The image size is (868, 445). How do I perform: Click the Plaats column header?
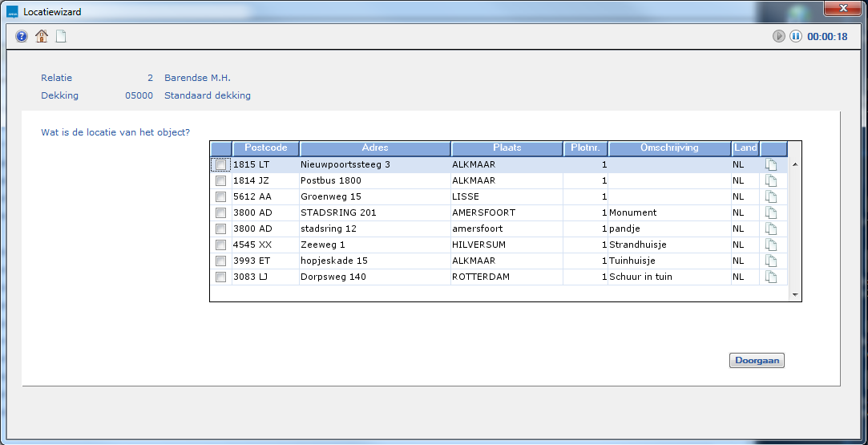[507, 148]
